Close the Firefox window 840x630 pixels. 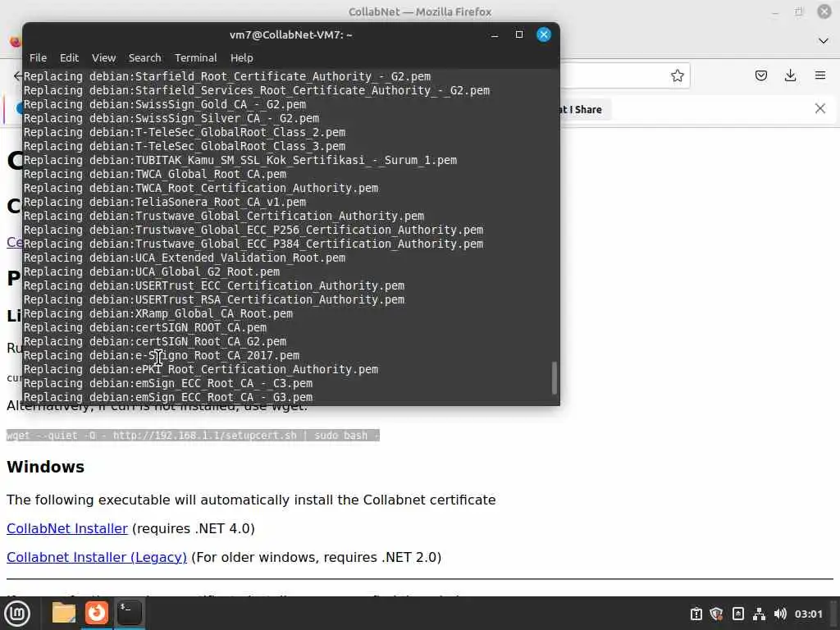click(824, 11)
